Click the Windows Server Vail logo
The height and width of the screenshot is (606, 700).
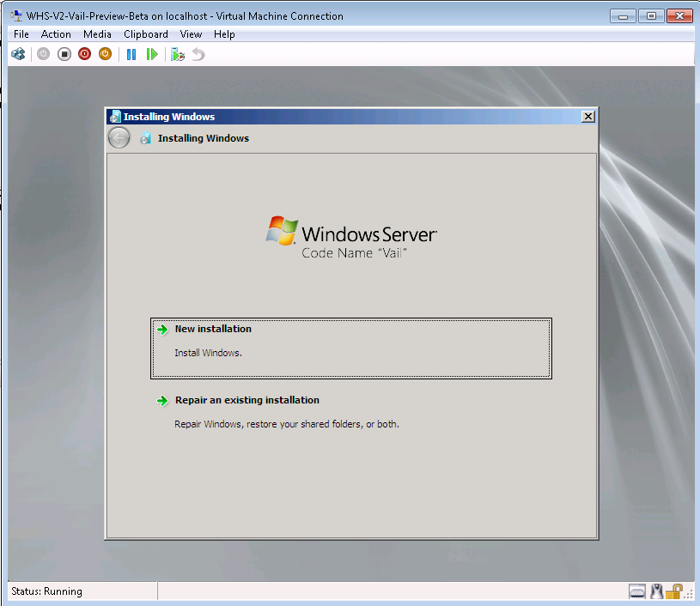[351, 238]
